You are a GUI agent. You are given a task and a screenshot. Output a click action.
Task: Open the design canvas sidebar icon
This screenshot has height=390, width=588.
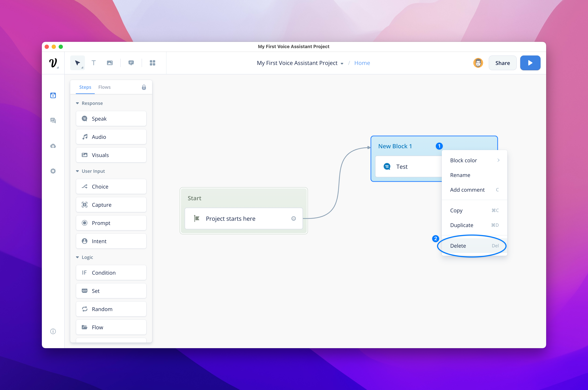[x=53, y=95]
